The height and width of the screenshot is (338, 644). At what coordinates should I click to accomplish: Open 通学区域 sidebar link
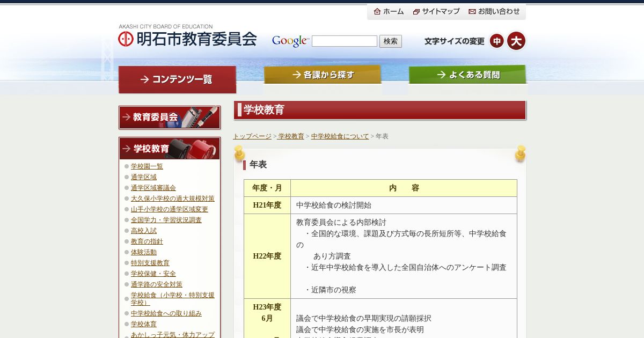[144, 177]
